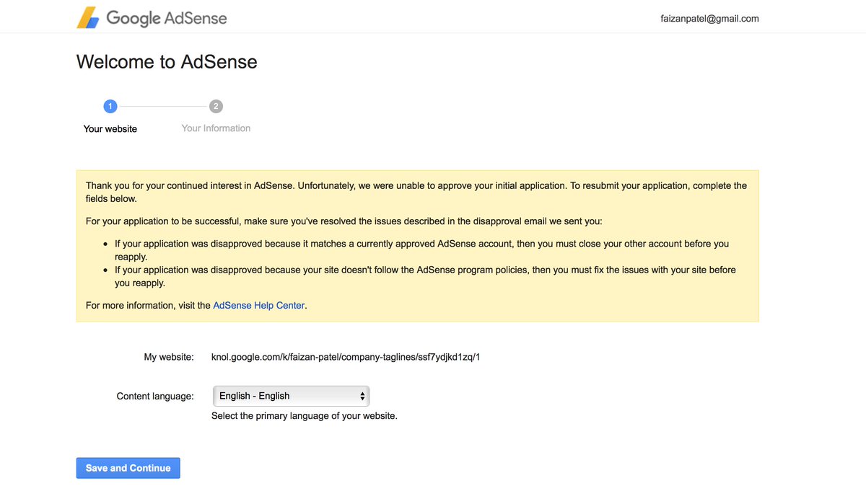Select step 2 circle indicator
Screen dimensions: 866x504
coord(216,107)
